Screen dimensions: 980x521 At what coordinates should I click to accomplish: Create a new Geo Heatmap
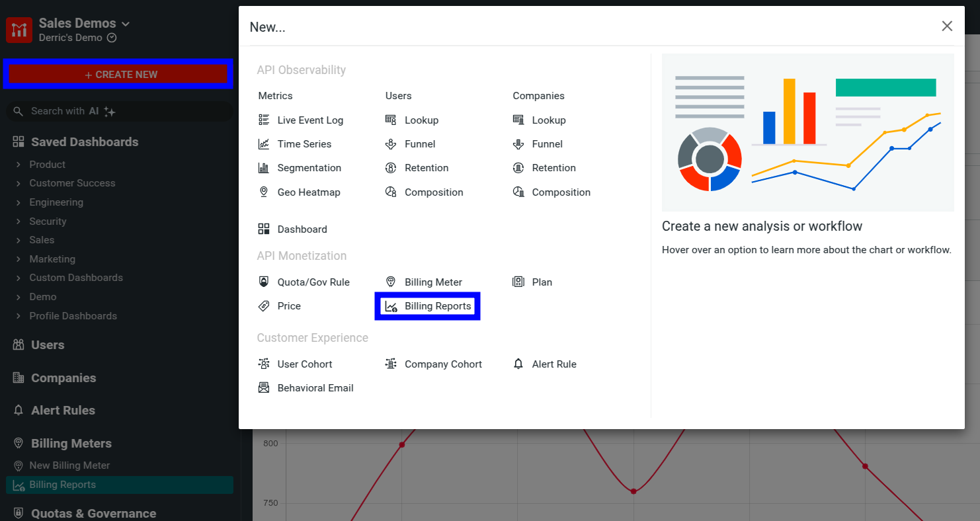[x=307, y=192]
